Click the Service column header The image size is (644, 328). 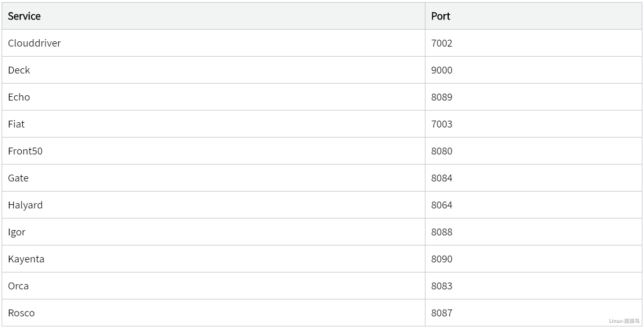coord(24,16)
